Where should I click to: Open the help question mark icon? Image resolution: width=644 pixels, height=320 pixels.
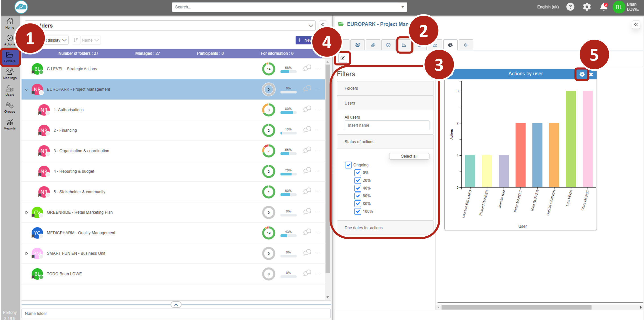click(x=570, y=7)
